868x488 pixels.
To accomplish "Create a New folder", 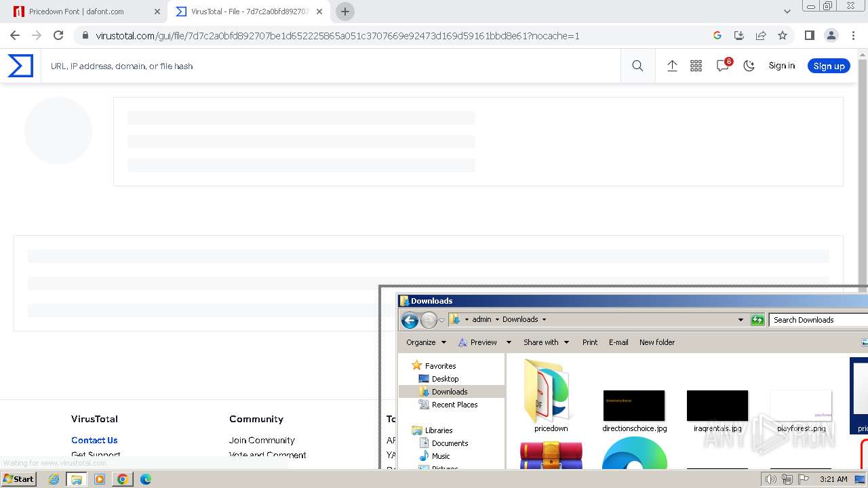I will [x=657, y=342].
